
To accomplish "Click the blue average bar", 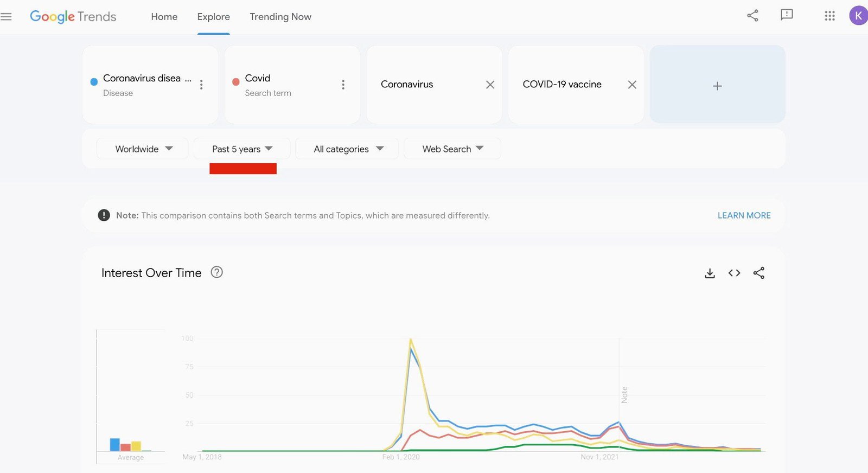I will 115,444.
